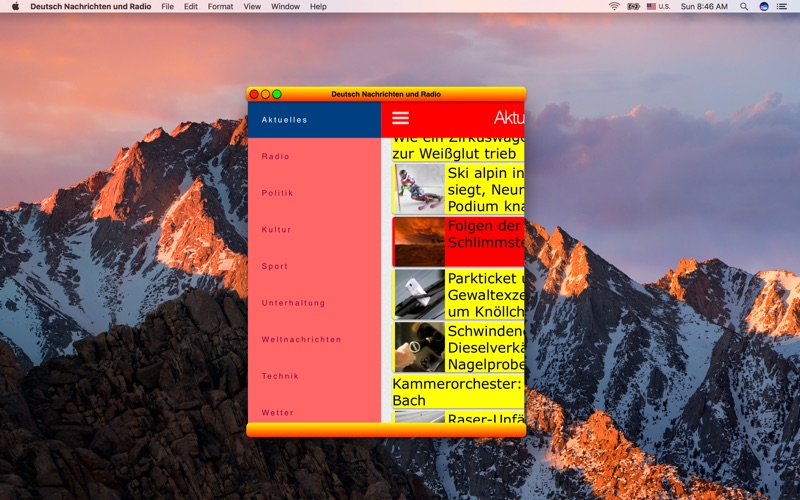This screenshot has height=500, width=800.
Task: Toggle the hamburger menu icon
Action: 400,118
